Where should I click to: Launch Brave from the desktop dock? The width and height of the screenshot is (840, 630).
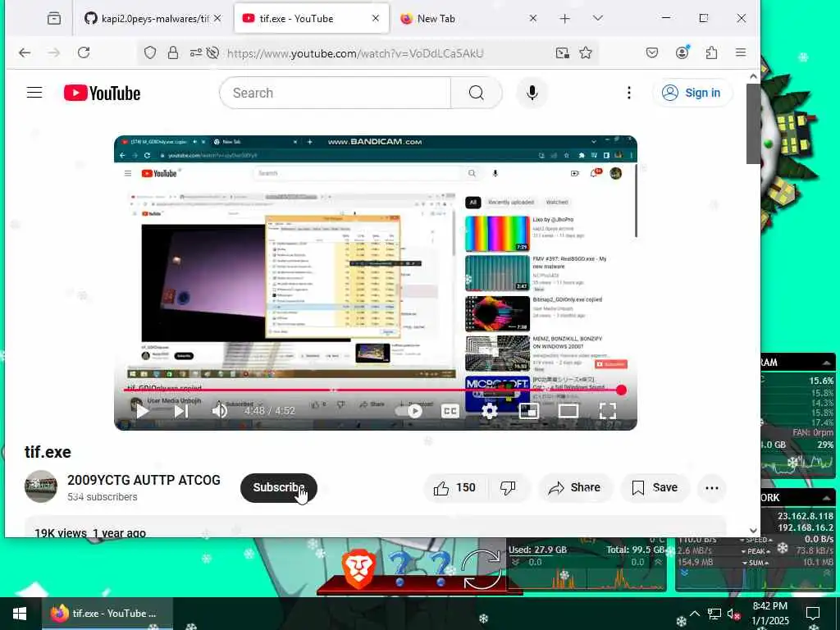coord(358,568)
